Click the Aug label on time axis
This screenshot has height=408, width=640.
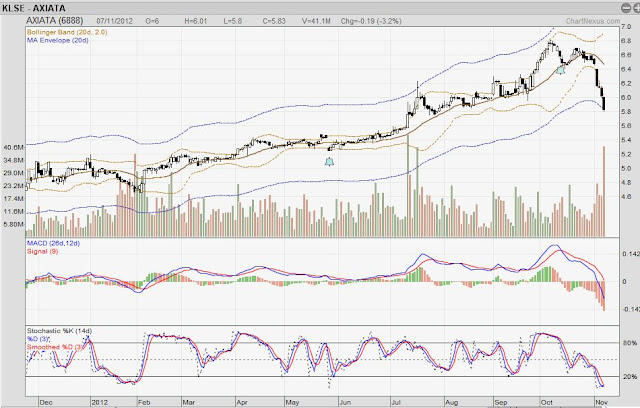[x=452, y=402]
